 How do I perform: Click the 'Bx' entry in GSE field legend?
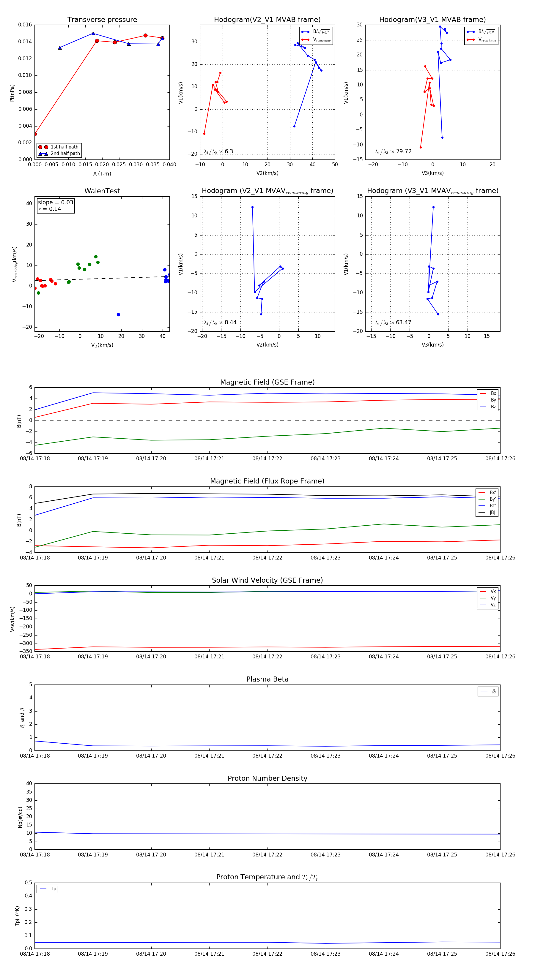pyautogui.click(x=488, y=393)
